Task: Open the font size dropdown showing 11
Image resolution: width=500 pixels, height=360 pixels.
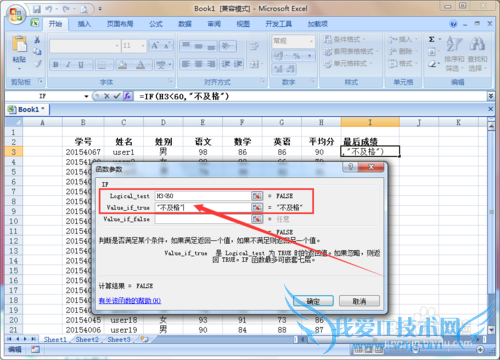Action: pyautogui.click(x=143, y=46)
